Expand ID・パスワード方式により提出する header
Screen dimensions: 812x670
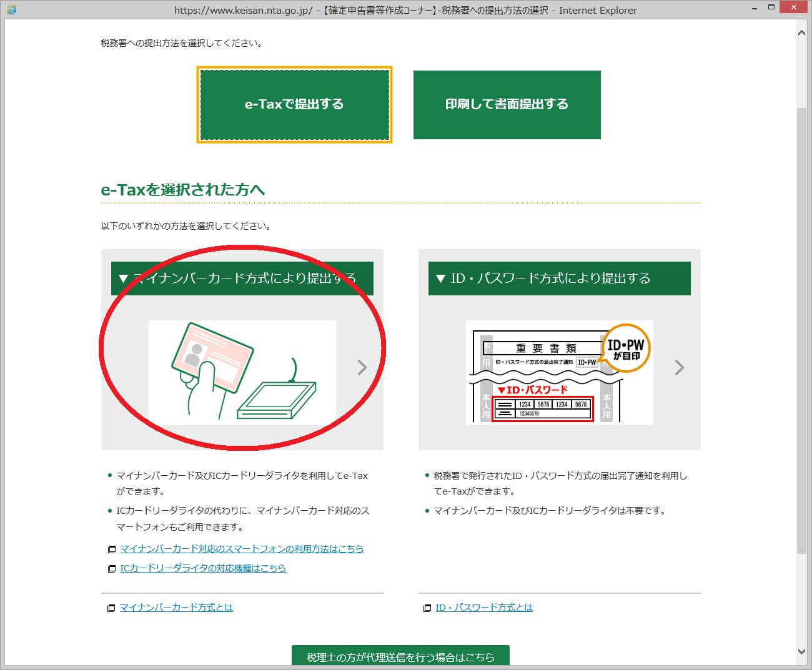[559, 278]
